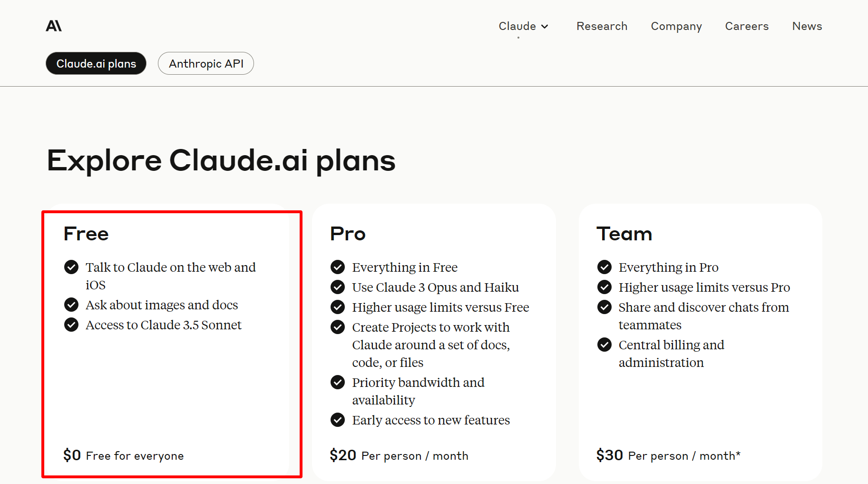
Task: Switch to the Anthropic API tab
Action: click(206, 63)
